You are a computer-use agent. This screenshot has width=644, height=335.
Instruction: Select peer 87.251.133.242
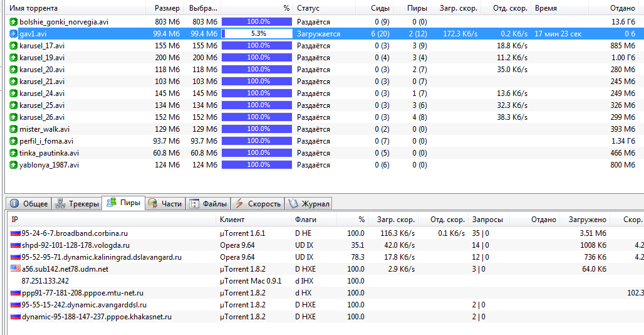45,281
